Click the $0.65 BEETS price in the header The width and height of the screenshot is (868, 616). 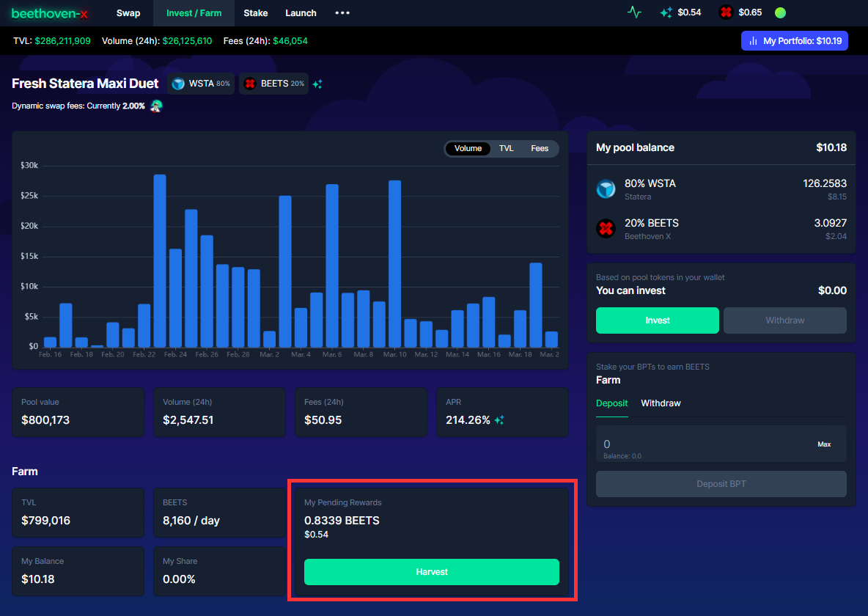tap(750, 12)
